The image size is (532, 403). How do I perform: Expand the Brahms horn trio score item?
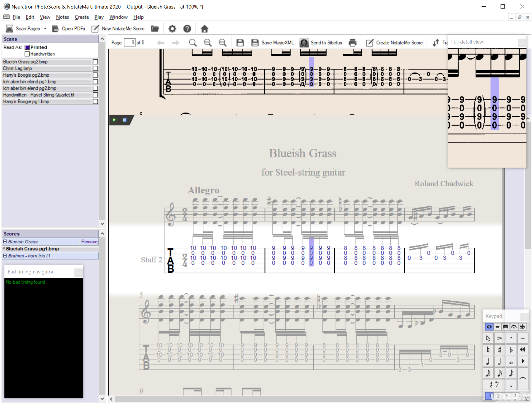click(x=6, y=256)
